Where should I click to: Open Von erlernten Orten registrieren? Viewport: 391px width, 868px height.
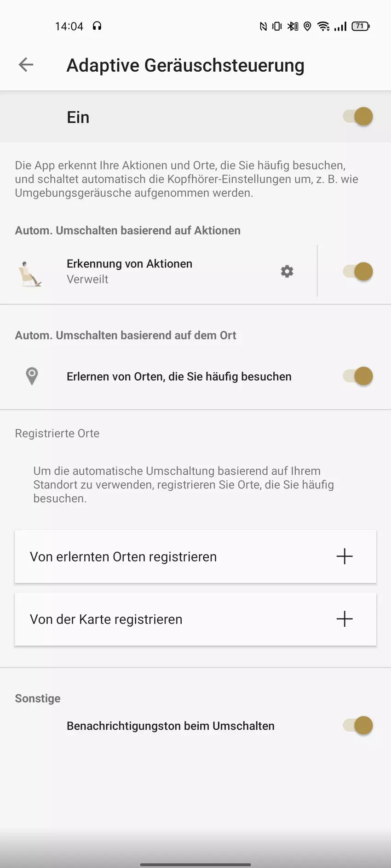(x=123, y=556)
